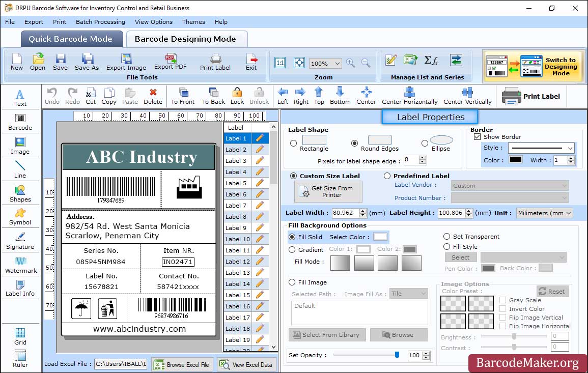The image size is (588, 373).
Task: Select the Ellipse label shape
Action: click(x=425, y=143)
